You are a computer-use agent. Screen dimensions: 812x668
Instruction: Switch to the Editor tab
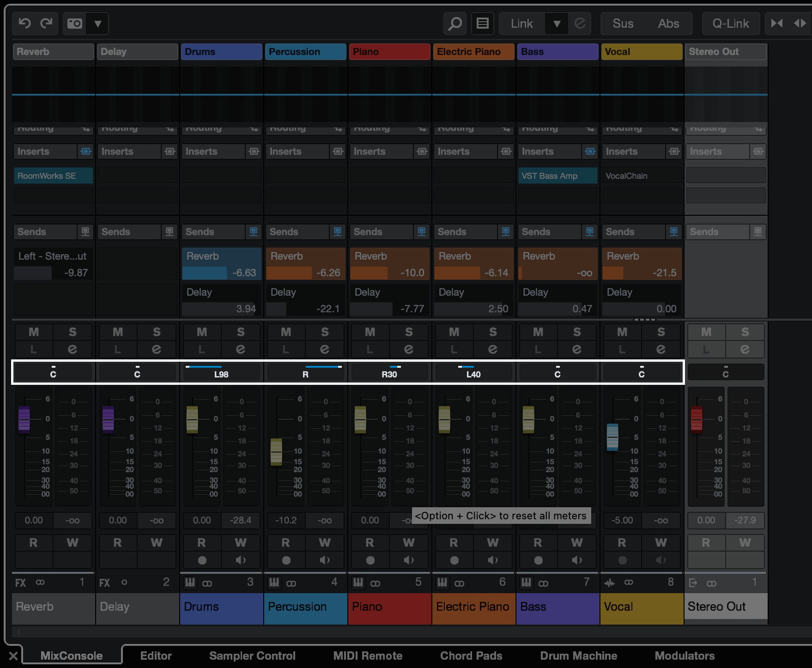pos(156,656)
